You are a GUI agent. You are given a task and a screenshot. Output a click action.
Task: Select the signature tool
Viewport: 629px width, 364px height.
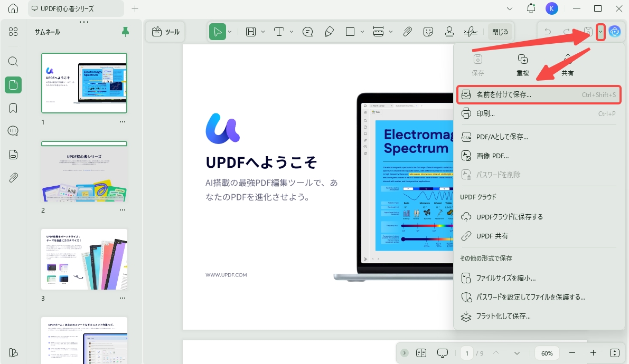(471, 32)
